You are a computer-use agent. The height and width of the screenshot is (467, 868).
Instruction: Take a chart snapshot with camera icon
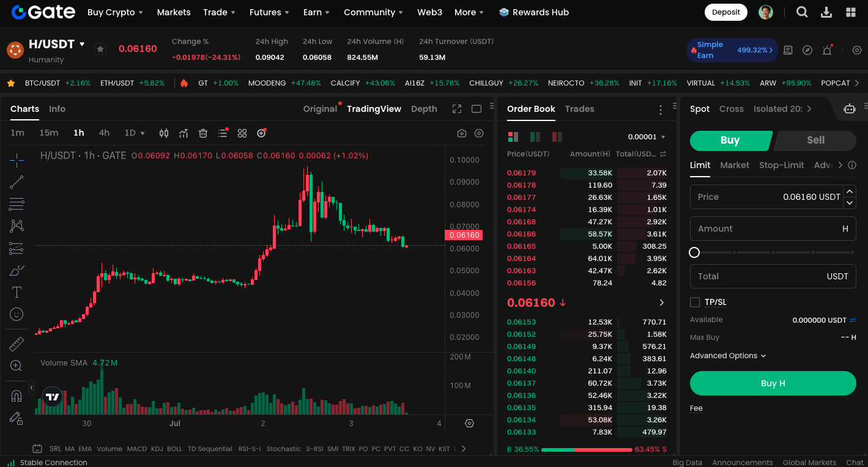point(462,133)
